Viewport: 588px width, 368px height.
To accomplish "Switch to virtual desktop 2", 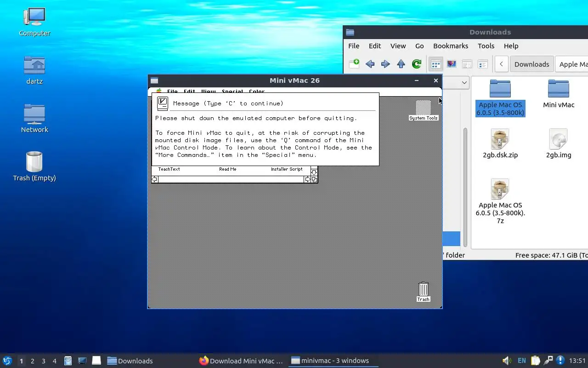I will pos(32,361).
